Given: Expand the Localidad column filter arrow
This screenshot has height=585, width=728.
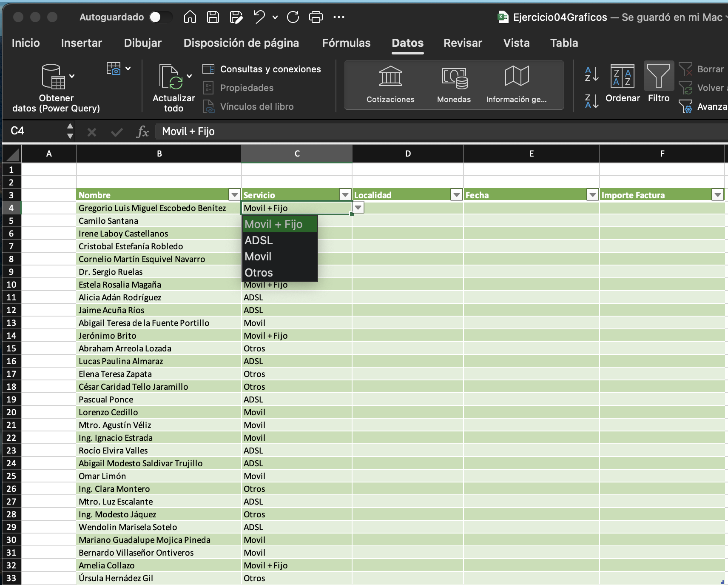Looking at the screenshot, I should pos(456,195).
